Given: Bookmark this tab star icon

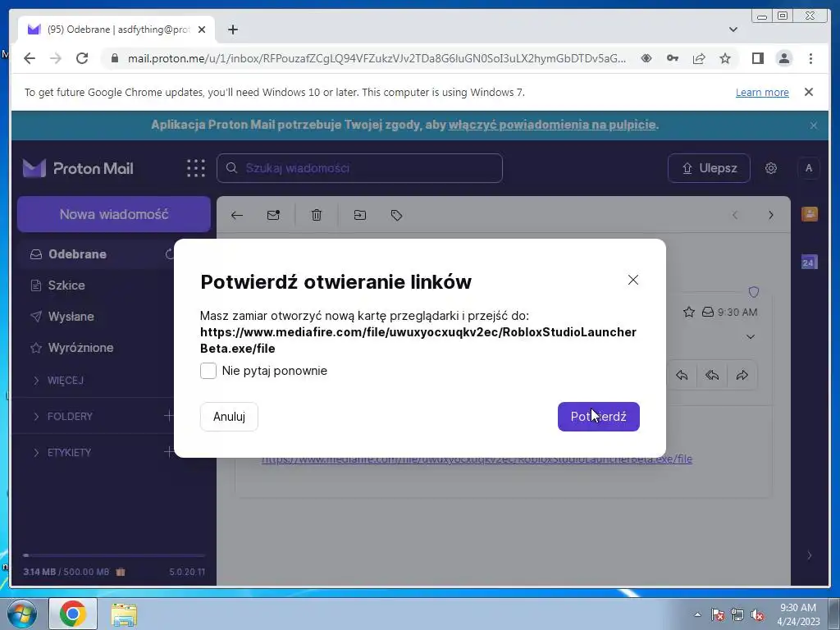Looking at the screenshot, I should 725,58.
